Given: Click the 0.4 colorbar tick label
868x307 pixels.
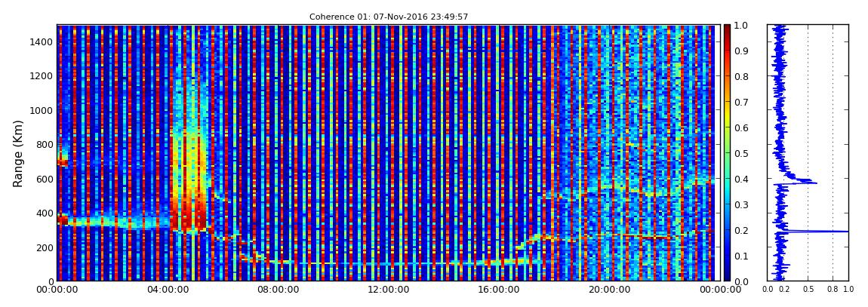Looking at the screenshot, I should click(742, 180).
